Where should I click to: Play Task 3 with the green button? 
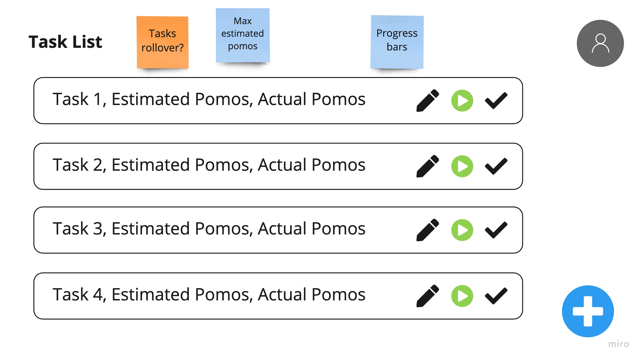pyautogui.click(x=462, y=230)
